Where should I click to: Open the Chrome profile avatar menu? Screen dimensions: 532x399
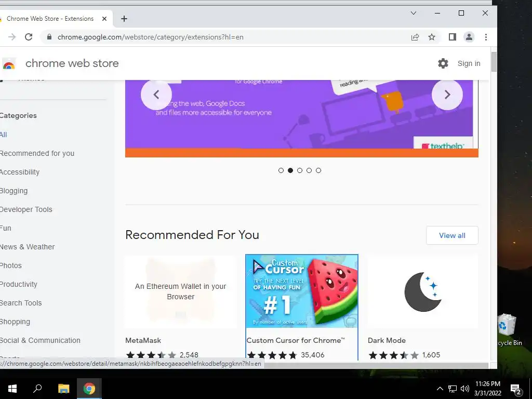click(x=469, y=37)
